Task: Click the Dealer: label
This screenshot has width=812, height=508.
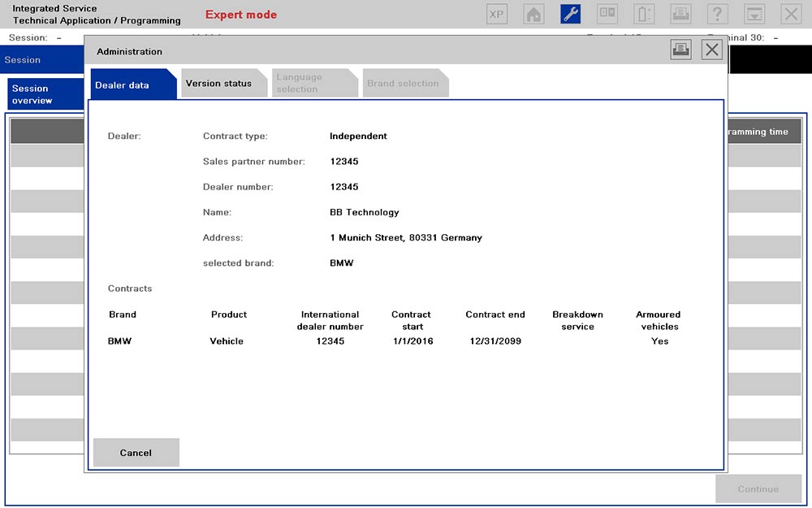Action: (124, 136)
